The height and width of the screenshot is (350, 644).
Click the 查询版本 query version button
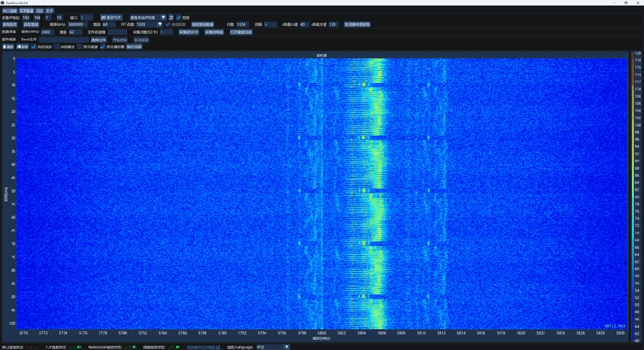[10, 24]
